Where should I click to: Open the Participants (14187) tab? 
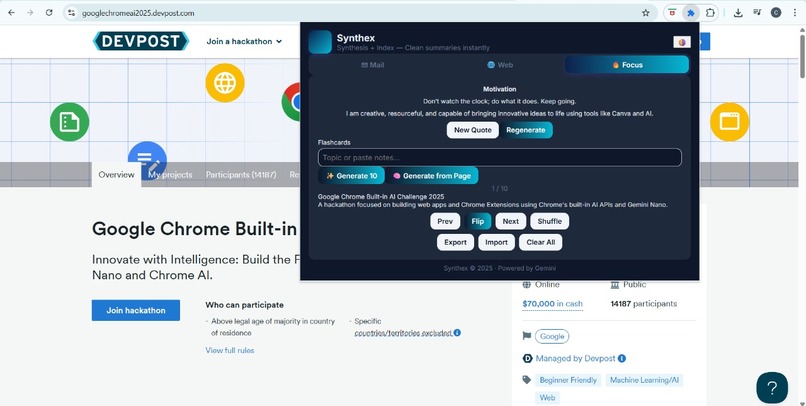(241, 175)
